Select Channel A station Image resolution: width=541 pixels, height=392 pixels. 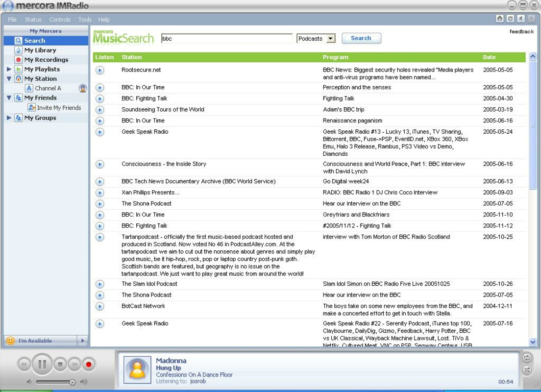click(x=48, y=88)
